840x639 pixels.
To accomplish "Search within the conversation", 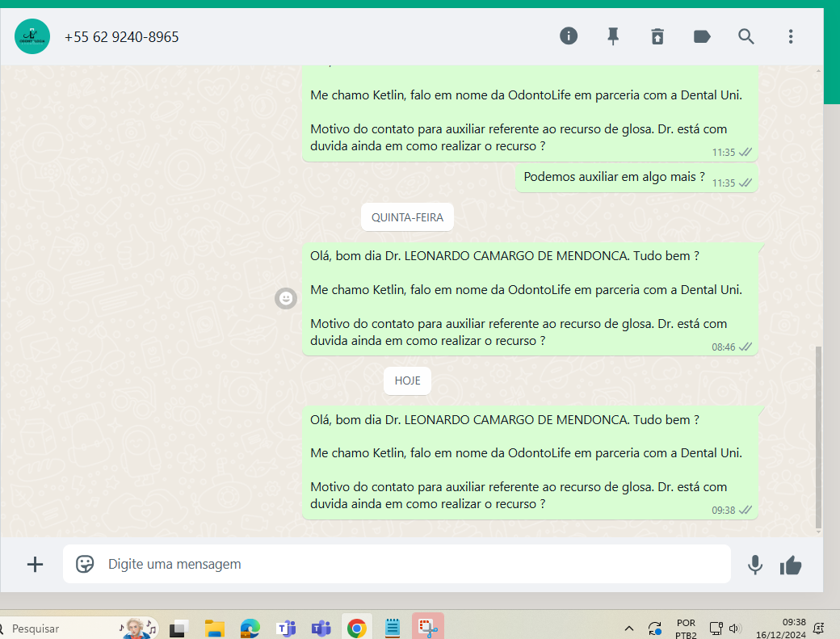I will tap(746, 36).
